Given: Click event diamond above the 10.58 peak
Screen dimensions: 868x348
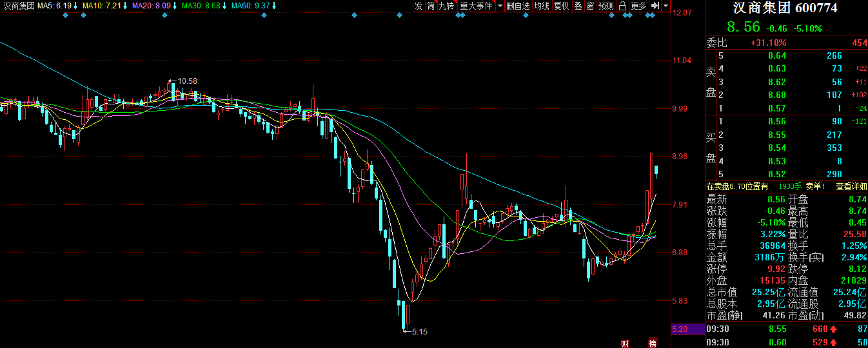Looking at the screenshot, I should pyautogui.click(x=165, y=15).
